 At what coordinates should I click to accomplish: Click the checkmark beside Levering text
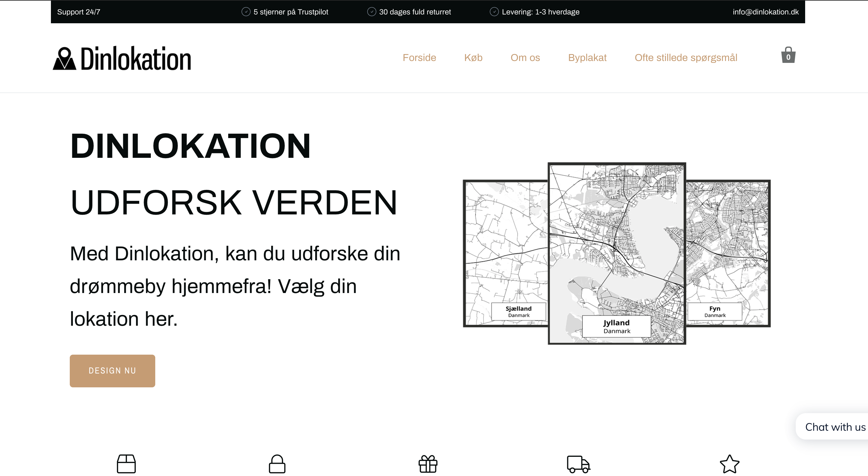pos(494,12)
